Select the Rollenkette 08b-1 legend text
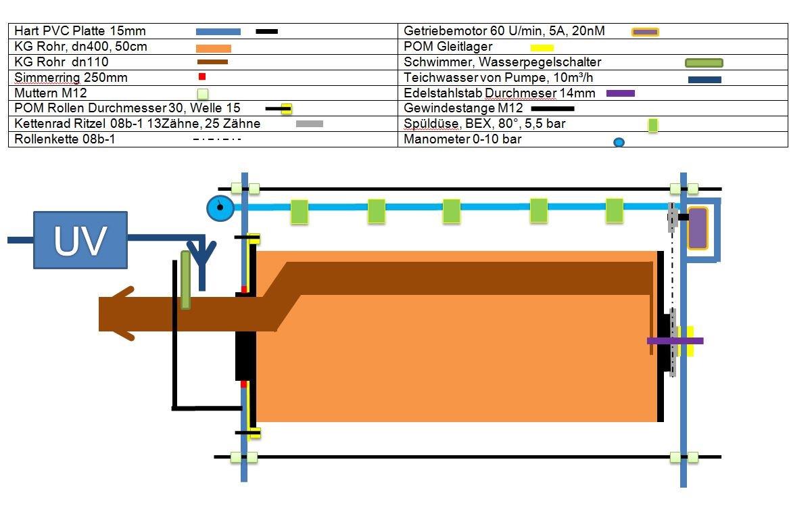This screenshot has width=812, height=510. 60,139
